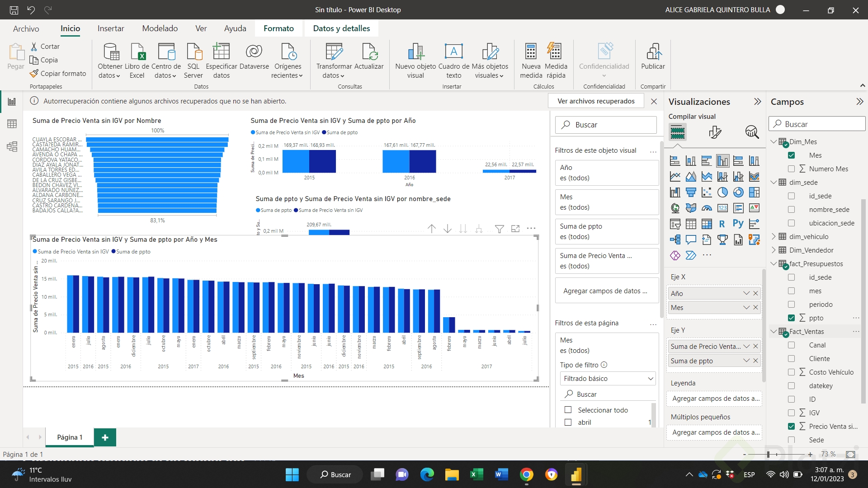
Task: Check the Numero Mes field
Action: point(791,169)
